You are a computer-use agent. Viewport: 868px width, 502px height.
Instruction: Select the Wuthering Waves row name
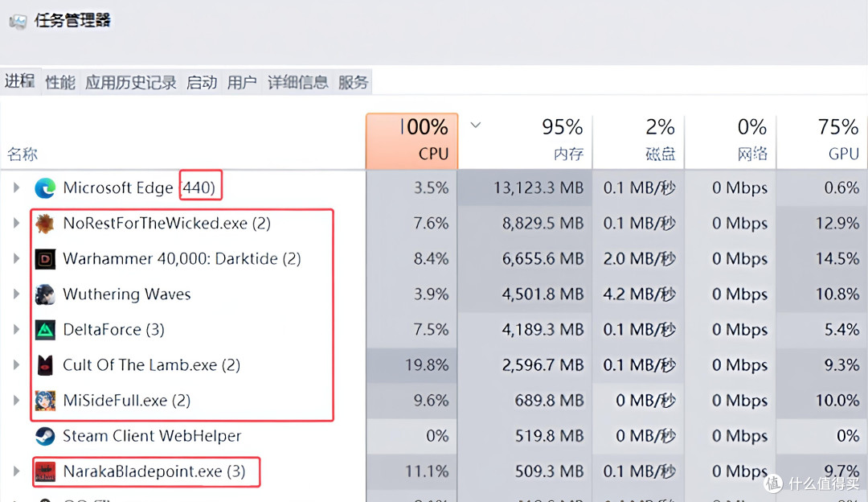(127, 294)
